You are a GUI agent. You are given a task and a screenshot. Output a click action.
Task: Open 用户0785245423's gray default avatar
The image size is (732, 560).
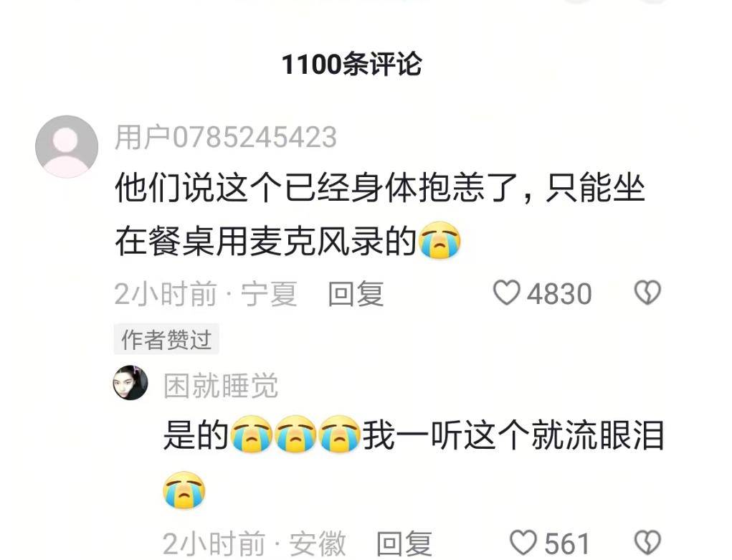[x=67, y=146]
